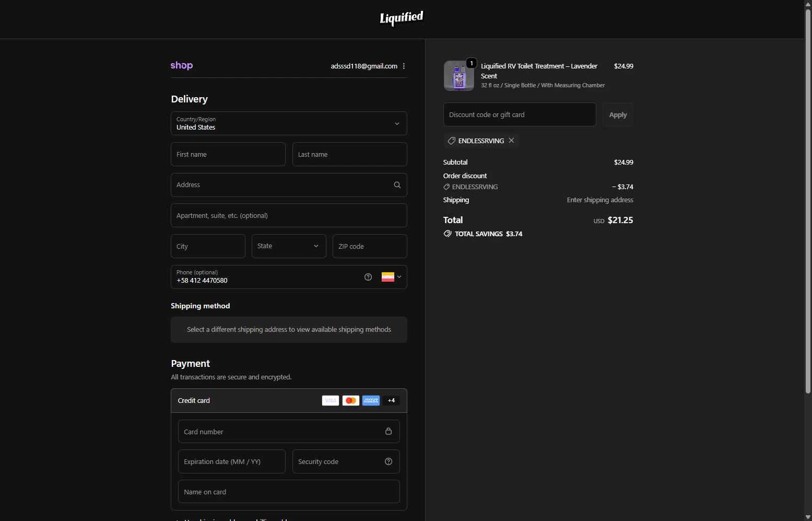Click the Total $21.25 amount
Viewport: 812px width, 521px height.
pos(620,220)
